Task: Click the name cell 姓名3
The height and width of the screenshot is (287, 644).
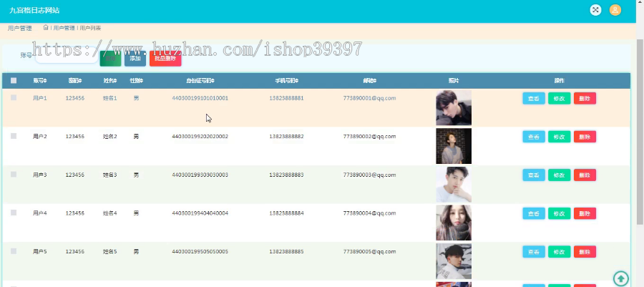Action: pyautogui.click(x=110, y=175)
